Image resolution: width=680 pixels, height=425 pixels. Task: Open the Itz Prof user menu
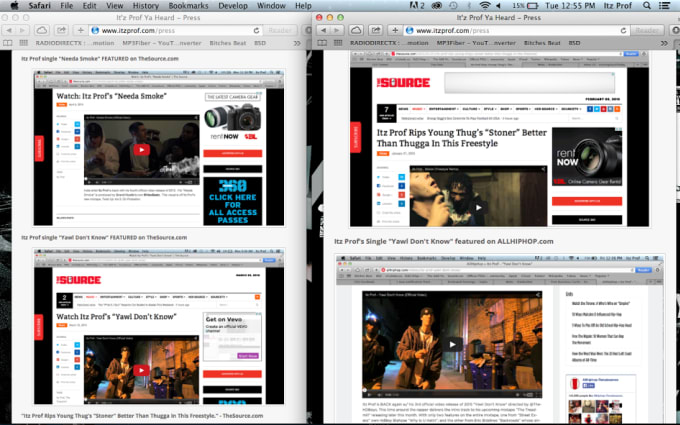click(617, 6)
